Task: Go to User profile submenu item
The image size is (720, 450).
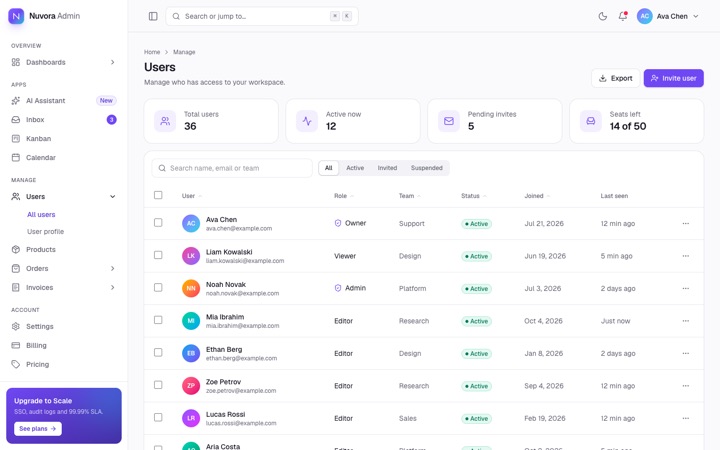Action: click(x=45, y=231)
